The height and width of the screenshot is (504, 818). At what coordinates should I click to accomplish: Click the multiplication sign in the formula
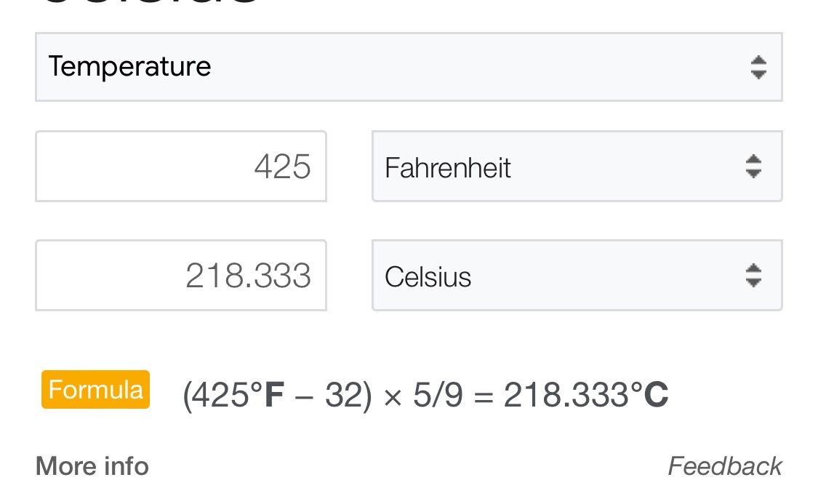point(393,396)
